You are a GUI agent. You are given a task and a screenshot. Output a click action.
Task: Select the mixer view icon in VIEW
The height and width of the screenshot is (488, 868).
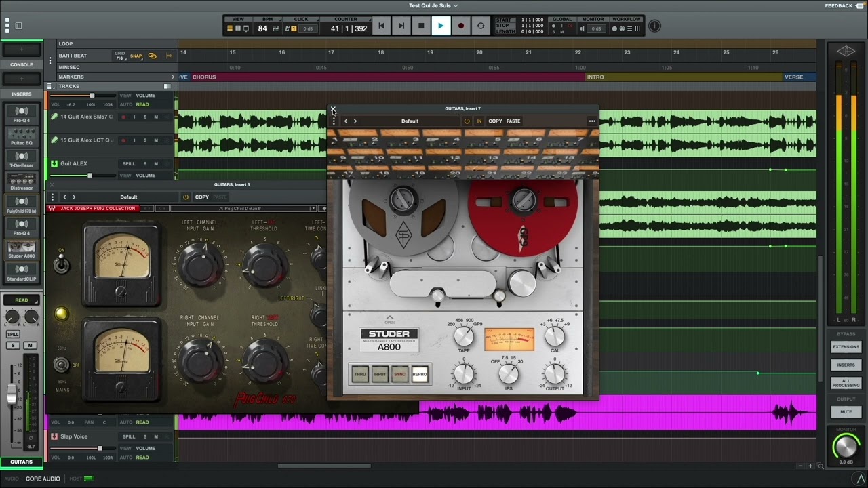tap(237, 28)
